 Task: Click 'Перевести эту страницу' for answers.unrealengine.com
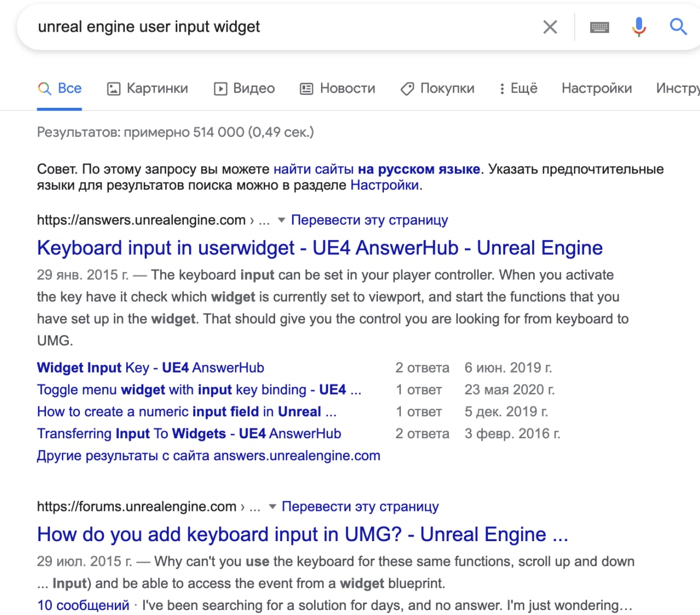point(369,220)
